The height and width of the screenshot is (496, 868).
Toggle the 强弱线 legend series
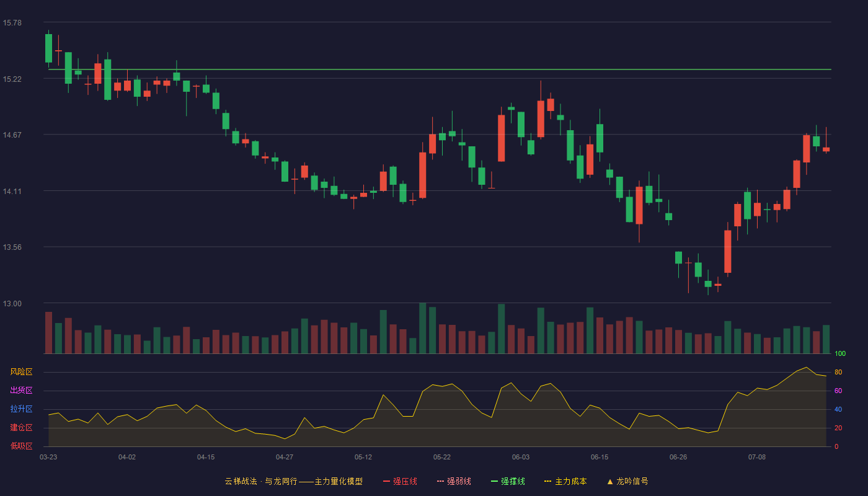point(454,481)
